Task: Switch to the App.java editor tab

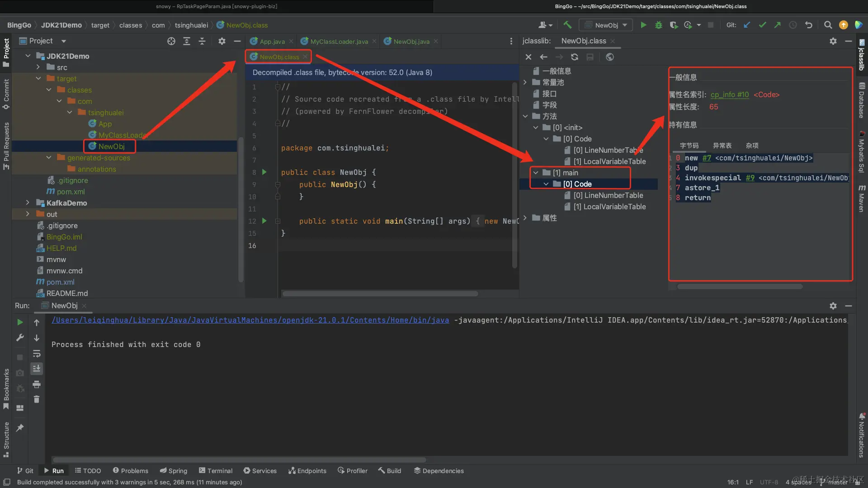Action: coord(272,42)
